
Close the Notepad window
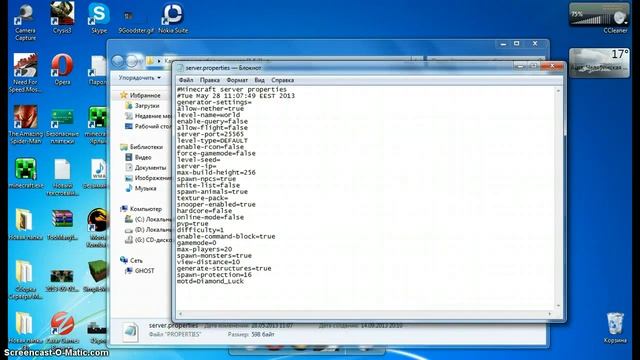[x=552, y=66]
